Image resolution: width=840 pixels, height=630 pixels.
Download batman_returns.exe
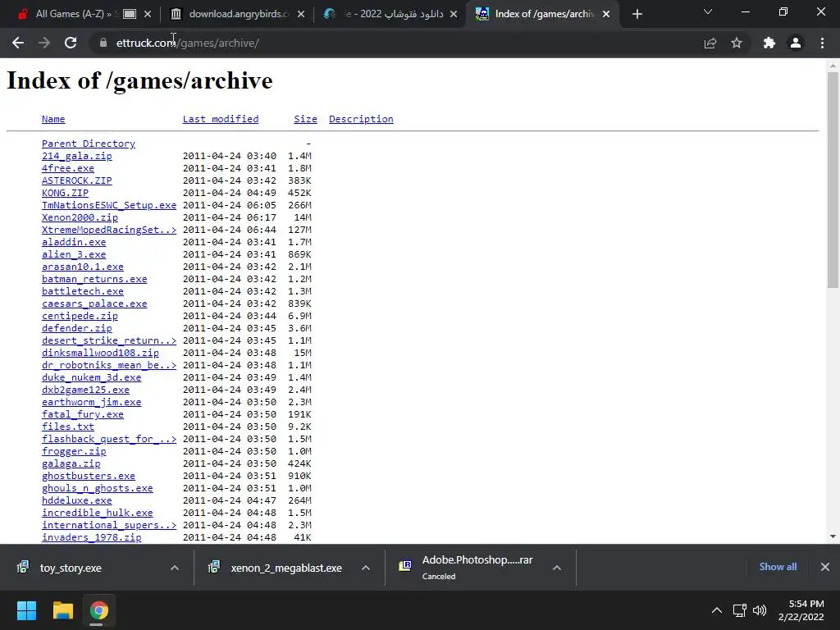94,279
